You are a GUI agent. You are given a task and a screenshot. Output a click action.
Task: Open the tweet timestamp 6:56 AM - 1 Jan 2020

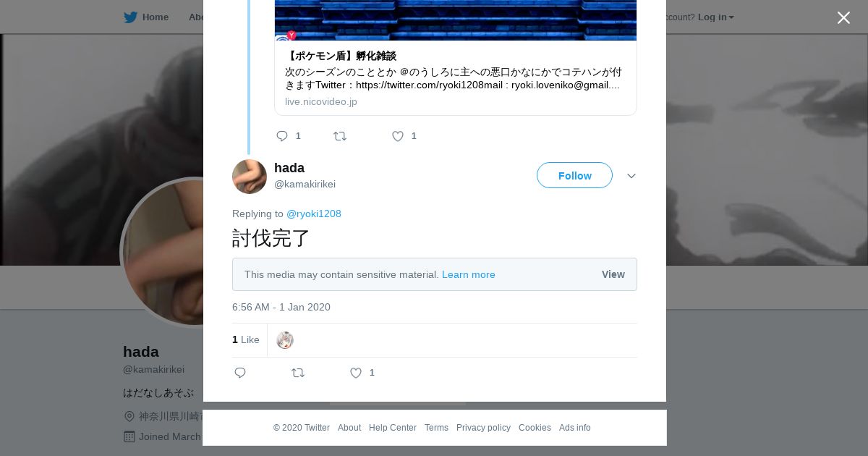pos(281,307)
